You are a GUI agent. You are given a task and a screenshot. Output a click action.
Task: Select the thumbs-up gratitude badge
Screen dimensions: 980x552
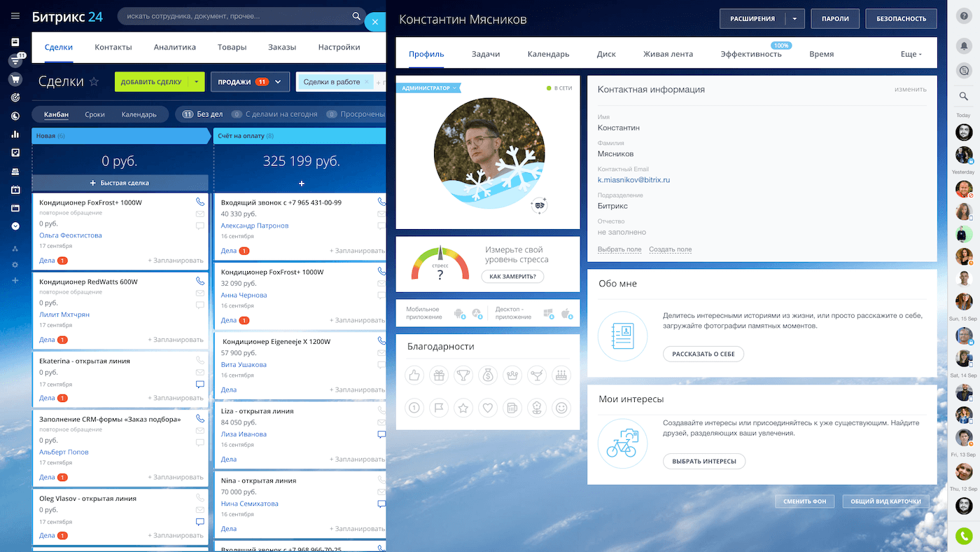tap(414, 375)
